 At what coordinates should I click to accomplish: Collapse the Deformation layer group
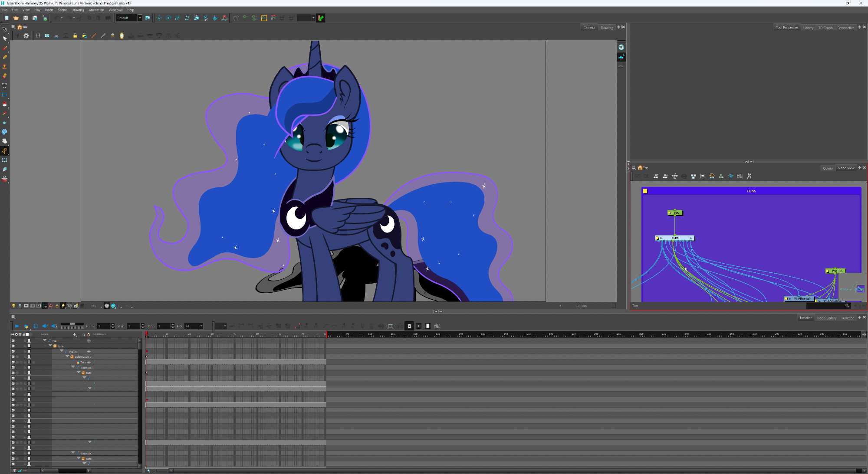point(67,356)
